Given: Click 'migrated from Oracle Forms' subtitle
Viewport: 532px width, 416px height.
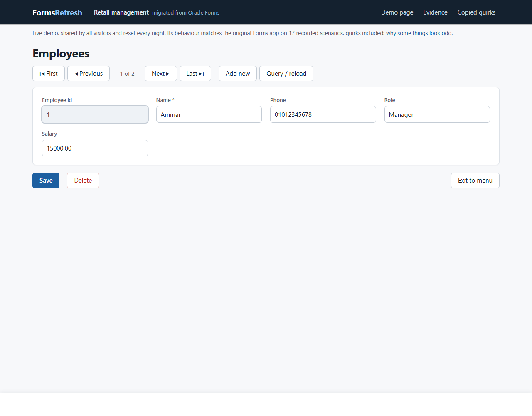Looking at the screenshot, I should pos(186,13).
